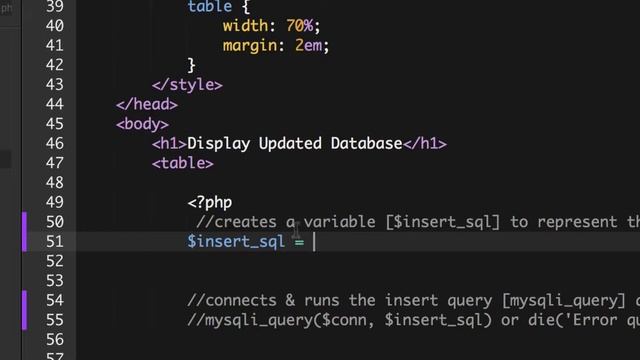Click the closing </style> tag
Screen dimensions: 640x360
point(187,84)
